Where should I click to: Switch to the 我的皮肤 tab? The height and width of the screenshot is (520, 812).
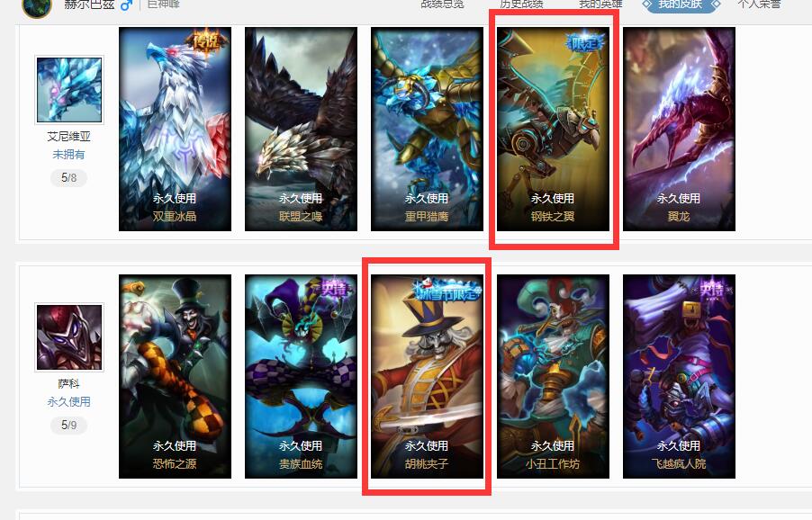tap(681, 4)
